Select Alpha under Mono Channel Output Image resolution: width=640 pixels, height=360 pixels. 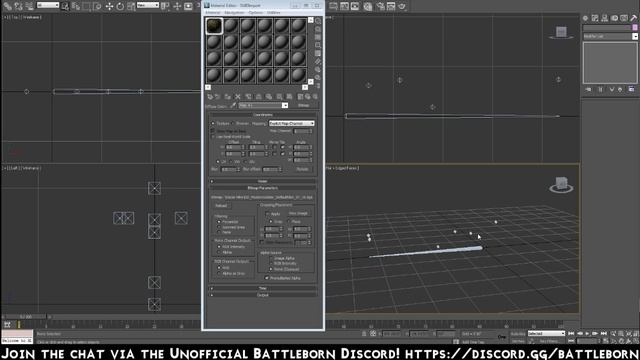219,252
